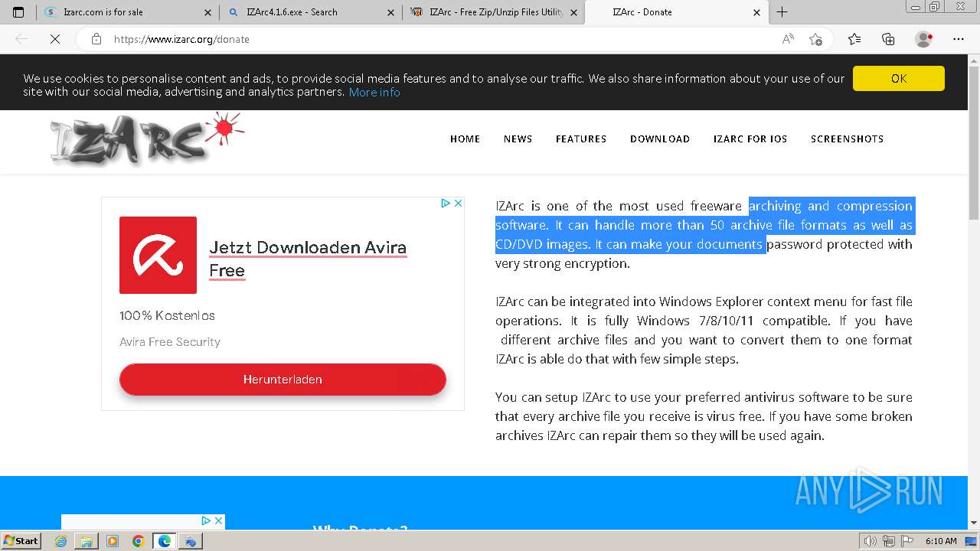
Task: Switch to the 'Izarc.com is for sale' tab
Action: (x=127, y=12)
